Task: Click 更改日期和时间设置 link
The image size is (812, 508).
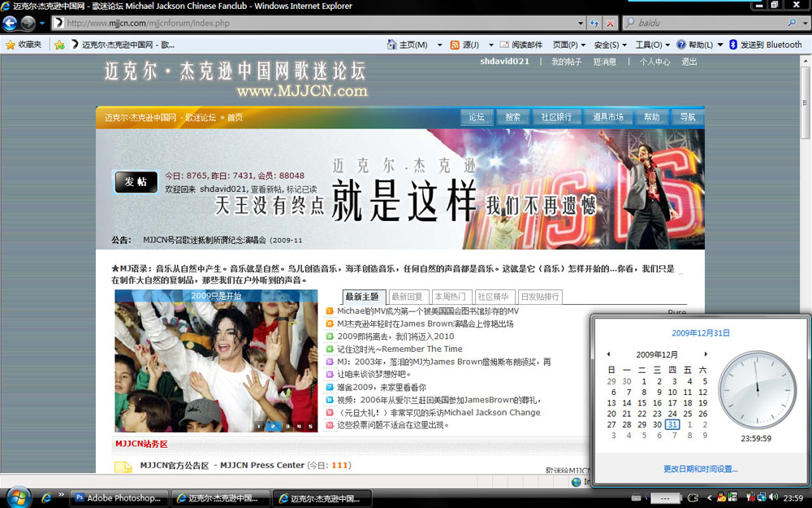Action: 700,469
